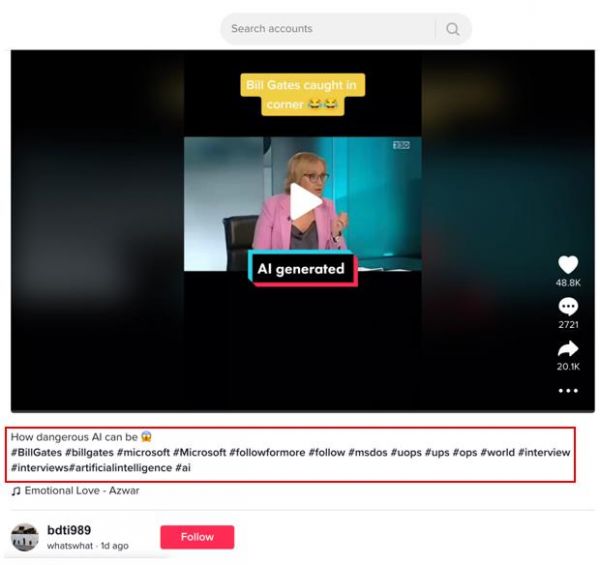The width and height of the screenshot is (600, 565).
Task: Play the video with the center play button
Action: click(305, 202)
